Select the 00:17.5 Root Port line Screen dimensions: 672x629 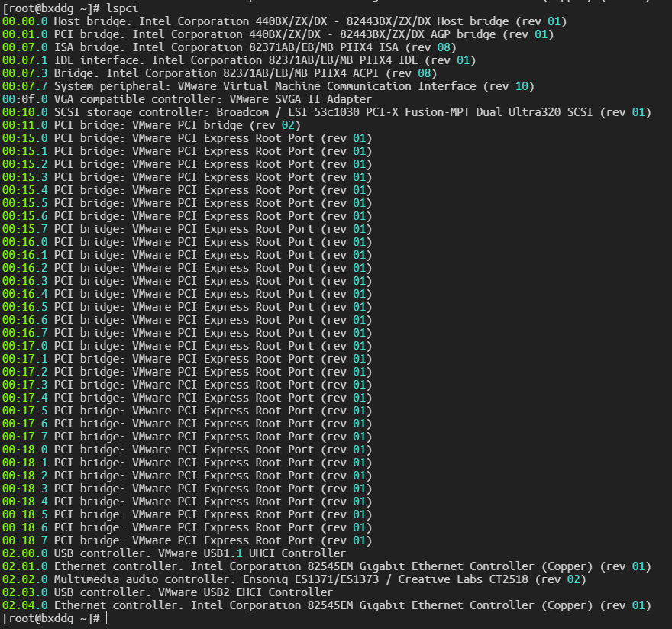187,411
